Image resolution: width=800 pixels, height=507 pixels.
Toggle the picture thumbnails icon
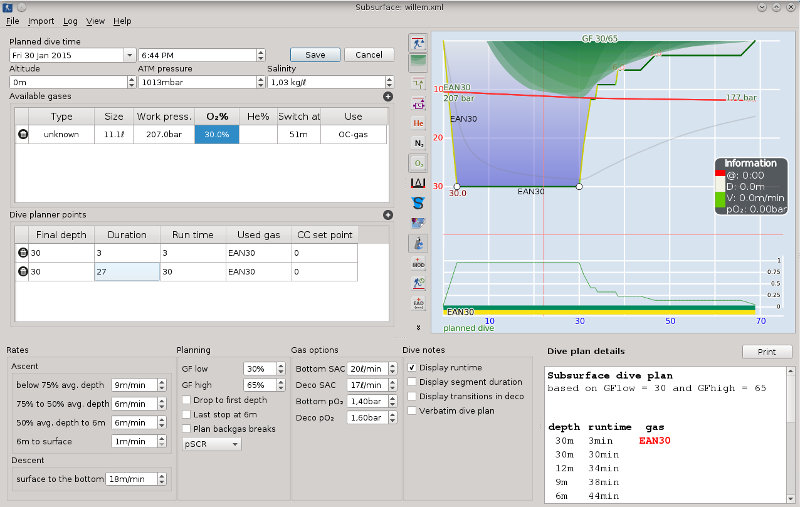[x=418, y=223]
